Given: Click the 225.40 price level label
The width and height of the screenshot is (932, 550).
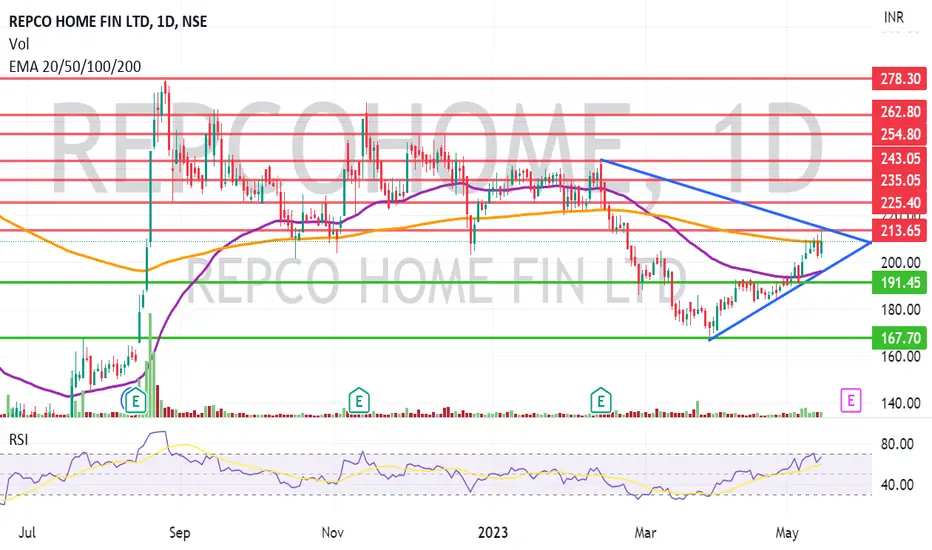Looking at the screenshot, I should (899, 203).
